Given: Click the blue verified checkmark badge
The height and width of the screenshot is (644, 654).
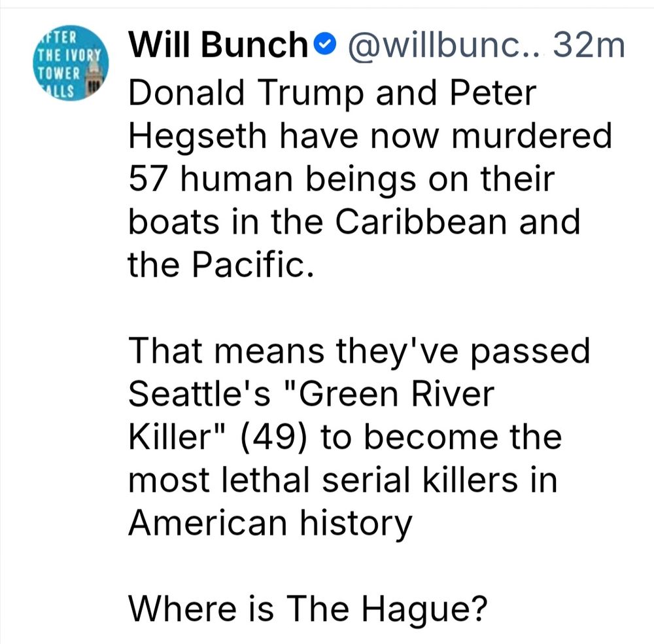Looking at the screenshot, I should 324,45.
